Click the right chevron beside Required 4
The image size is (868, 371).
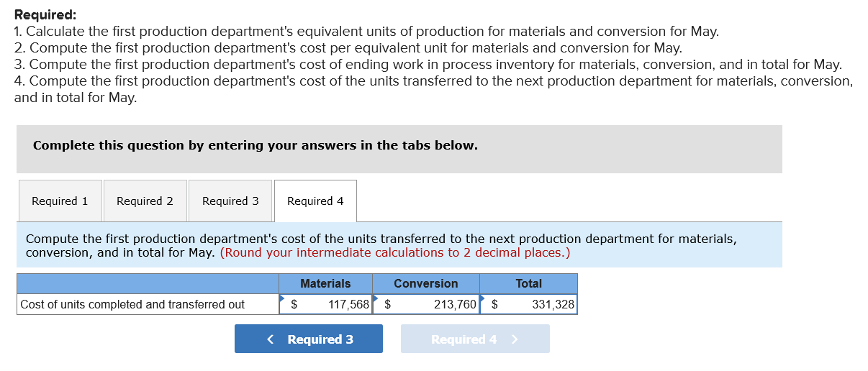click(x=514, y=339)
